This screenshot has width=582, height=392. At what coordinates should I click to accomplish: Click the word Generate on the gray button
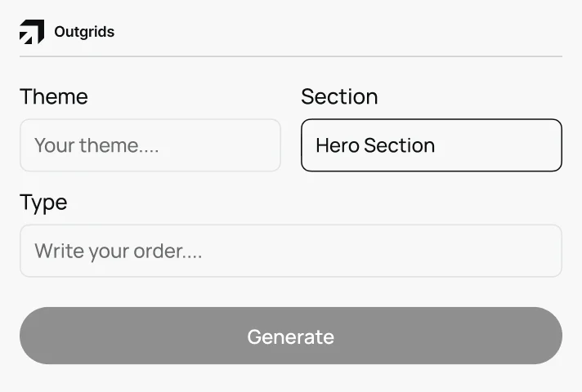290,336
